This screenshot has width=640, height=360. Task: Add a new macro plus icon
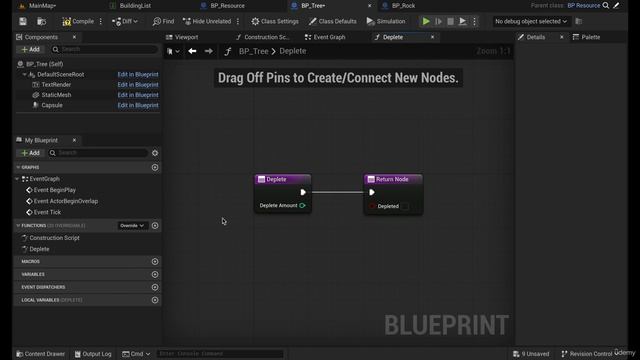[x=155, y=262]
